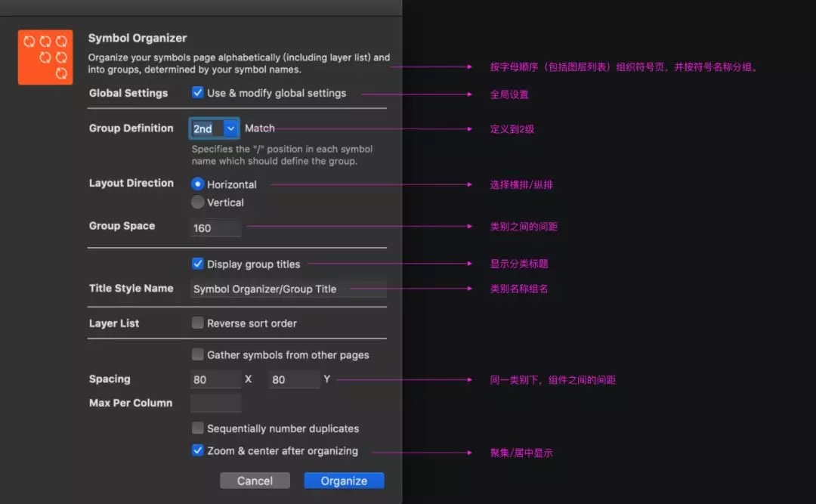816x504 pixels.
Task: Select the Horizontal layout direction
Action: 198,184
